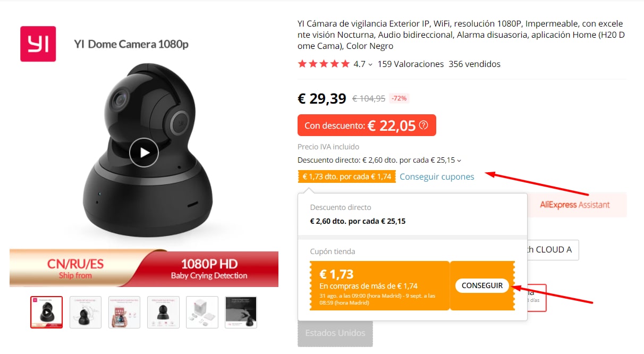The width and height of the screenshot is (644, 354).
Task: Expand the 4.7 rating breakdown chevron
Action: (x=370, y=64)
